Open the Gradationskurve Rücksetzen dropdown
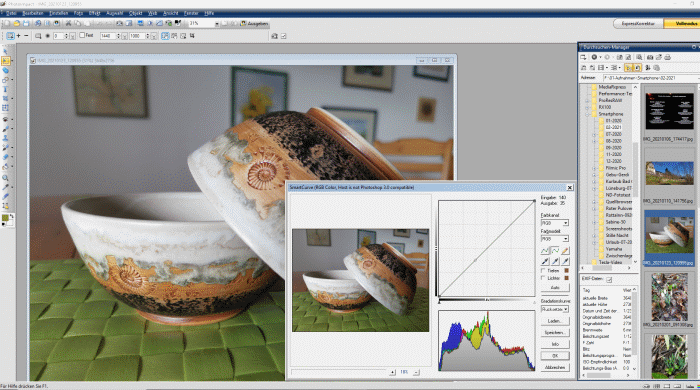The width and height of the screenshot is (700, 390). (566, 309)
